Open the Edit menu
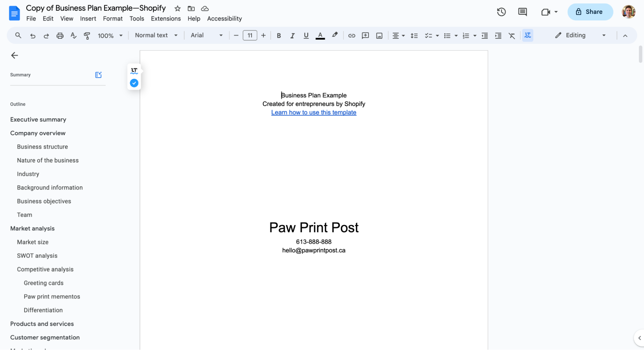The width and height of the screenshot is (644, 350). click(x=48, y=19)
